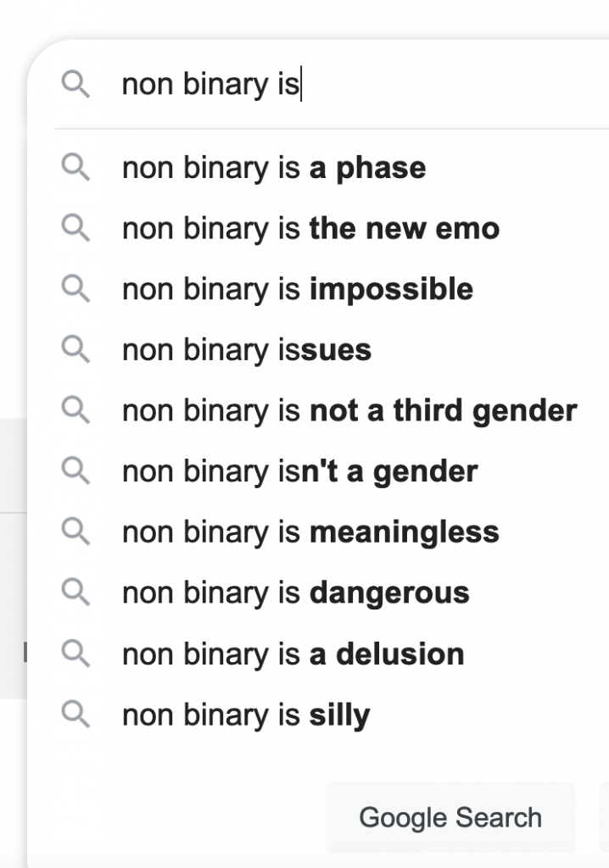Click magnifier icon beside "dangerous" suggestion
609x868 pixels.
point(75,593)
